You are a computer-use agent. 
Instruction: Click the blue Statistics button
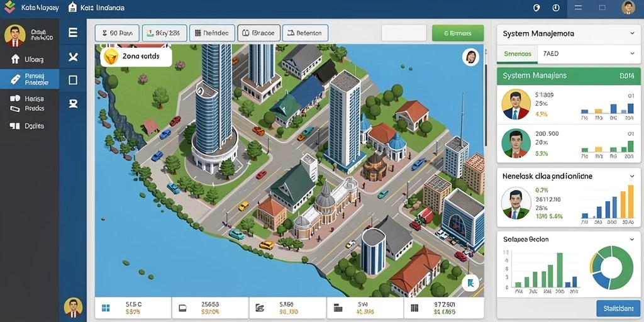tap(618, 308)
